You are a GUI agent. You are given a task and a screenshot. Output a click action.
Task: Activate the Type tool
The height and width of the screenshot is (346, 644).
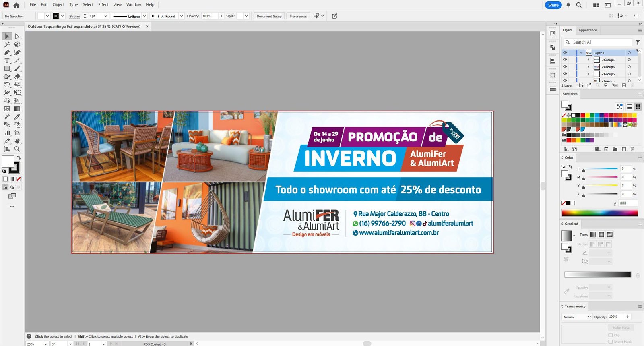(x=7, y=60)
